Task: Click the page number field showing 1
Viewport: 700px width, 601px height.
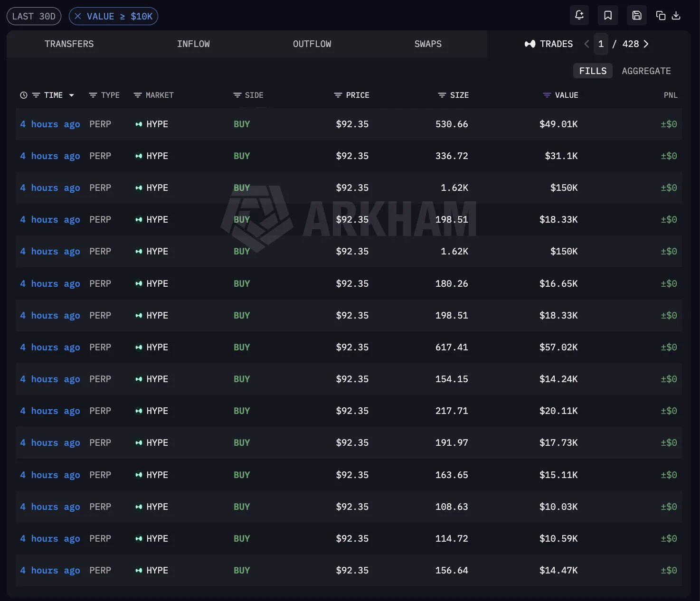Action: coord(601,44)
